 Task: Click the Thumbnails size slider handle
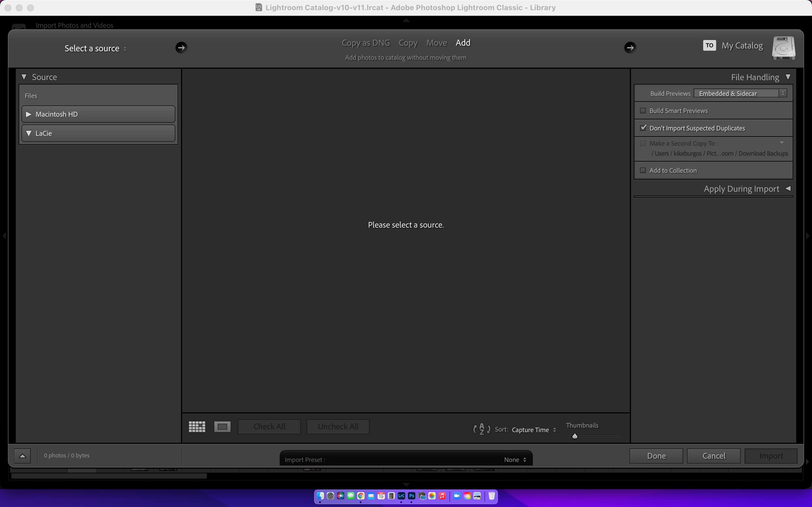(x=575, y=436)
